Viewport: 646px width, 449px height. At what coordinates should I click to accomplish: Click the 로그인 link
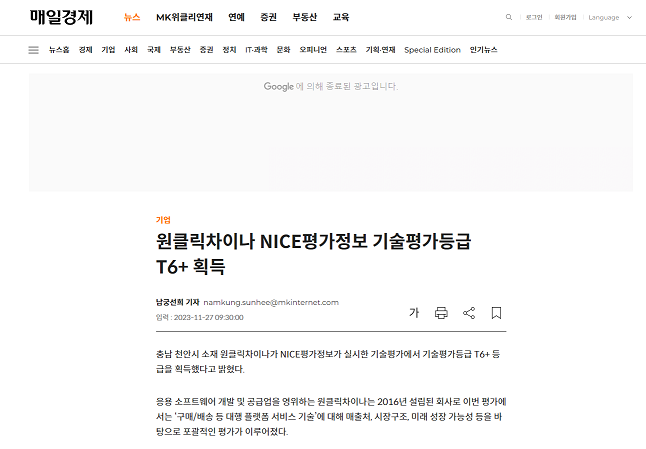pyautogui.click(x=534, y=17)
